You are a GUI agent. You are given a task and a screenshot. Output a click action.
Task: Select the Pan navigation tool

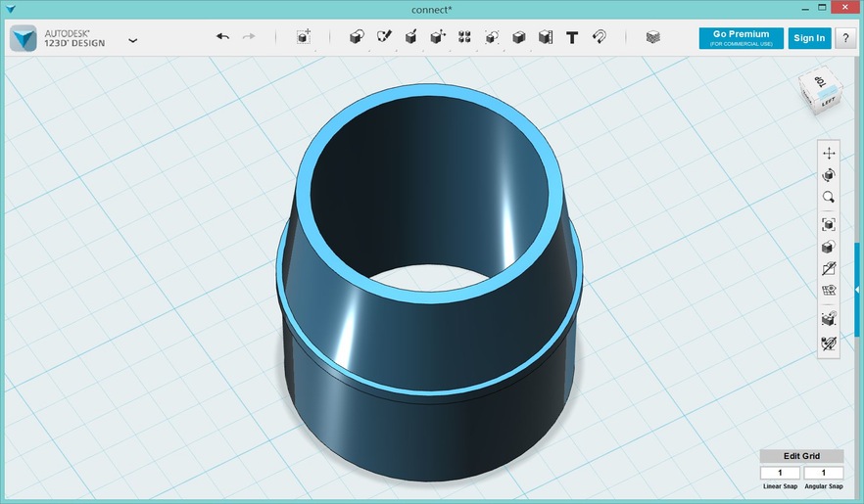pyautogui.click(x=829, y=153)
